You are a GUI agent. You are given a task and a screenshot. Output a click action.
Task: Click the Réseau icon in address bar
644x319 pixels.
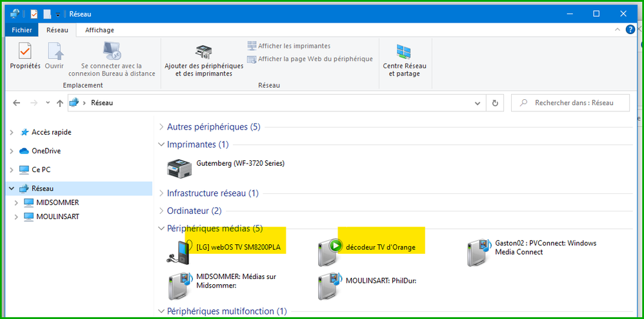pos(74,103)
